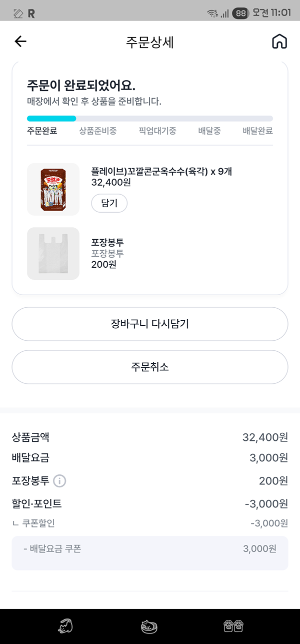This screenshot has height=644, width=300.
Task: Tap the 플레이브 꼬깔콘군옥수수 product name
Action: click(161, 172)
